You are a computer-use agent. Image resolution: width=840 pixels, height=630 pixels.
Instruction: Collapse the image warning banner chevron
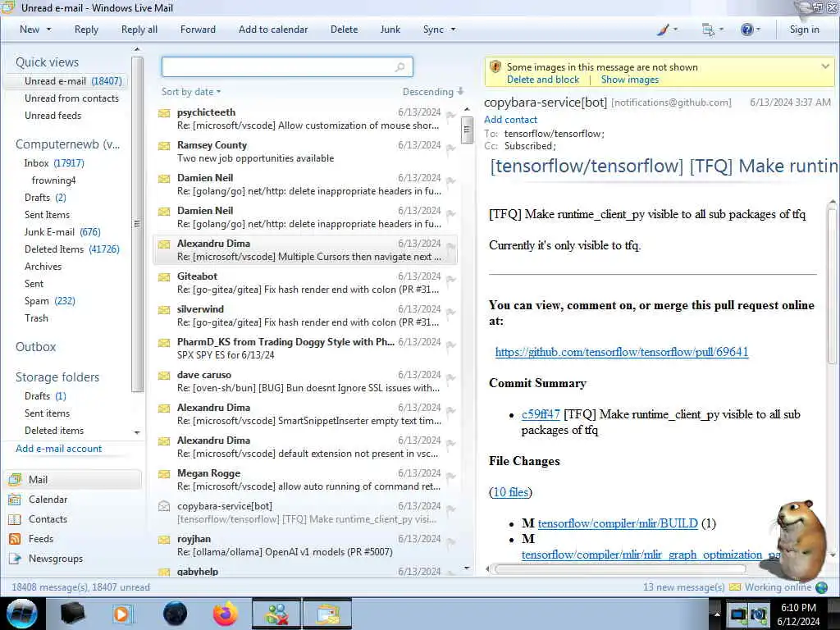(825, 66)
